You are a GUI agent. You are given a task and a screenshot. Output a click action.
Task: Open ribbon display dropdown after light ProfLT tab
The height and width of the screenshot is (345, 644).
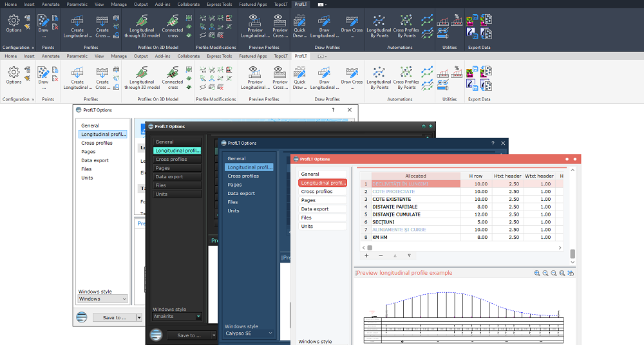pos(323,56)
